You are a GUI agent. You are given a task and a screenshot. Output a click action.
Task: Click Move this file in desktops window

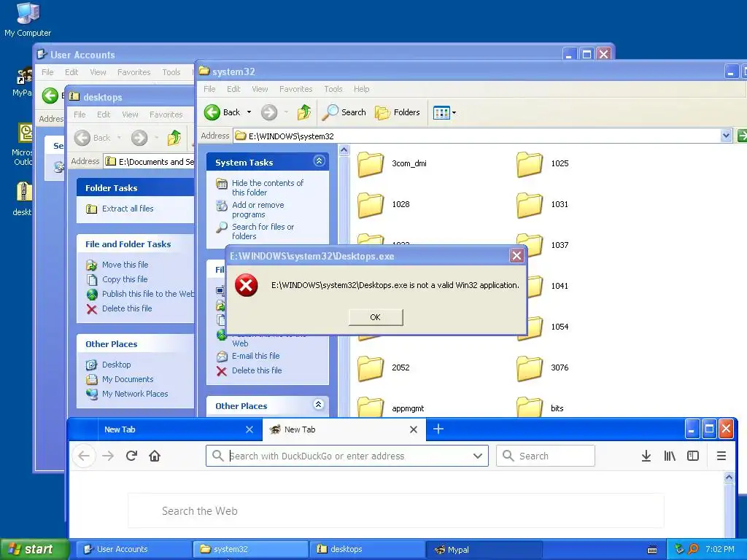tap(125, 265)
